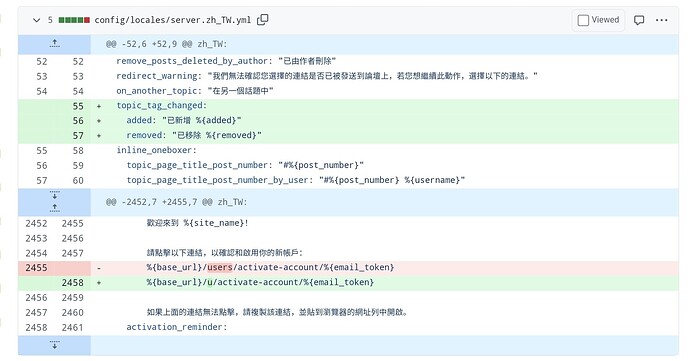Click new line number 55
This screenshot has width=690, height=361.
pos(78,106)
